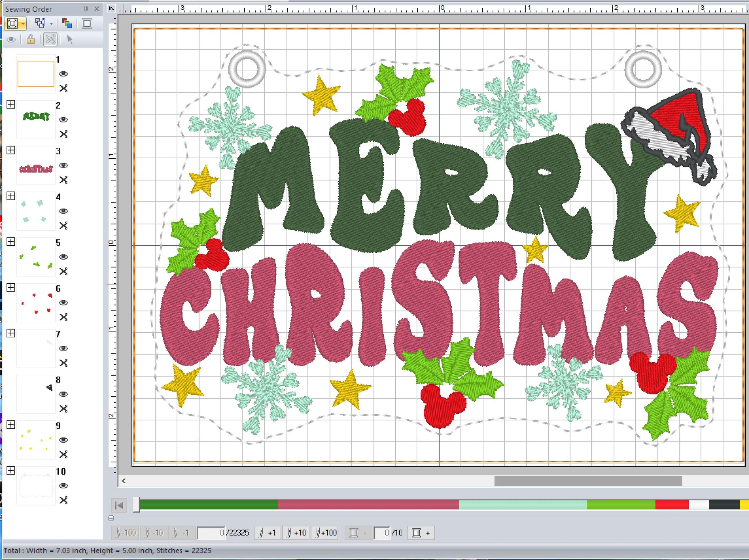Pin the Sewing Order panel

point(86,9)
